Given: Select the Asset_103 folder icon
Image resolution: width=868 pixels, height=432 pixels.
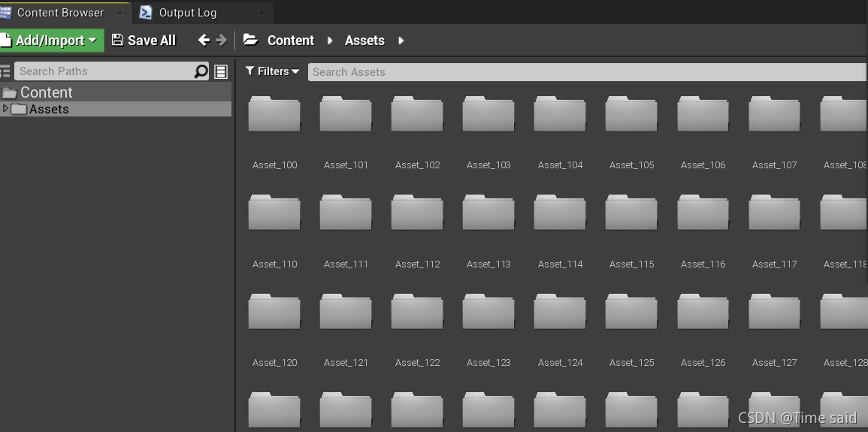Looking at the screenshot, I should coord(488,114).
